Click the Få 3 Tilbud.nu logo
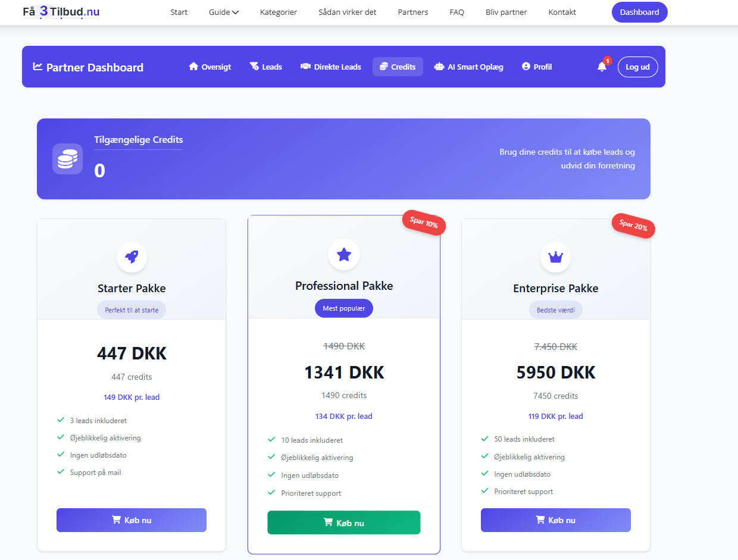This screenshot has height=560, width=738. pyautogui.click(x=61, y=12)
